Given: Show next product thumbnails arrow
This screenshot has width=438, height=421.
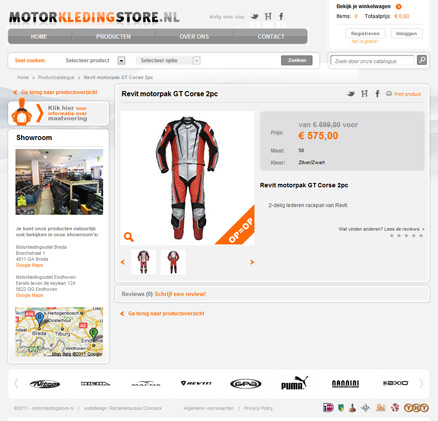Looking at the screenshot, I should [x=252, y=262].
